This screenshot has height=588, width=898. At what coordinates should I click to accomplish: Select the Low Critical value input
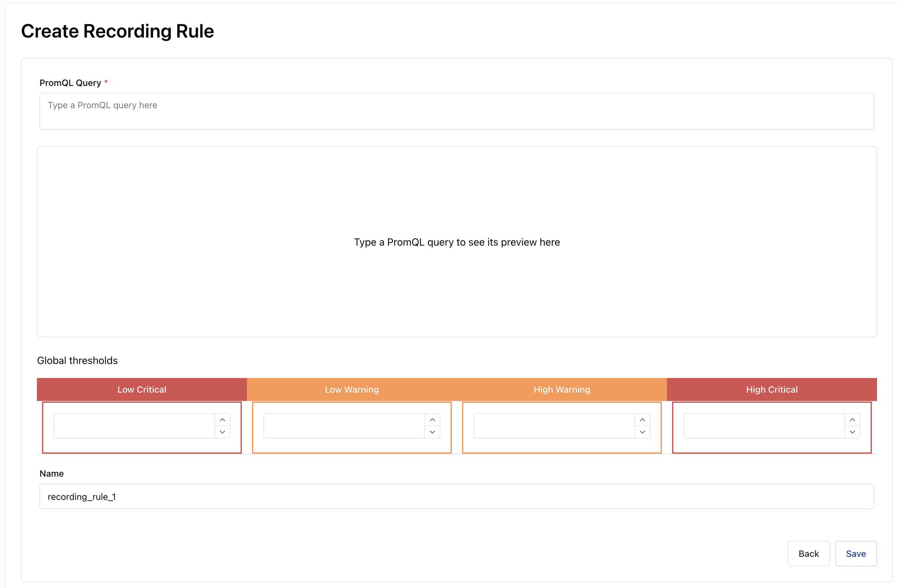click(x=132, y=425)
